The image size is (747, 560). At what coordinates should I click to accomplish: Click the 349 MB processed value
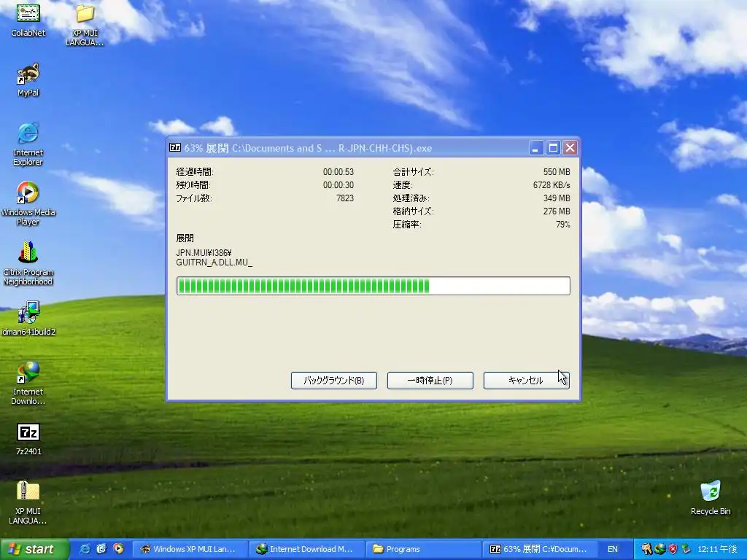point(557,198)
